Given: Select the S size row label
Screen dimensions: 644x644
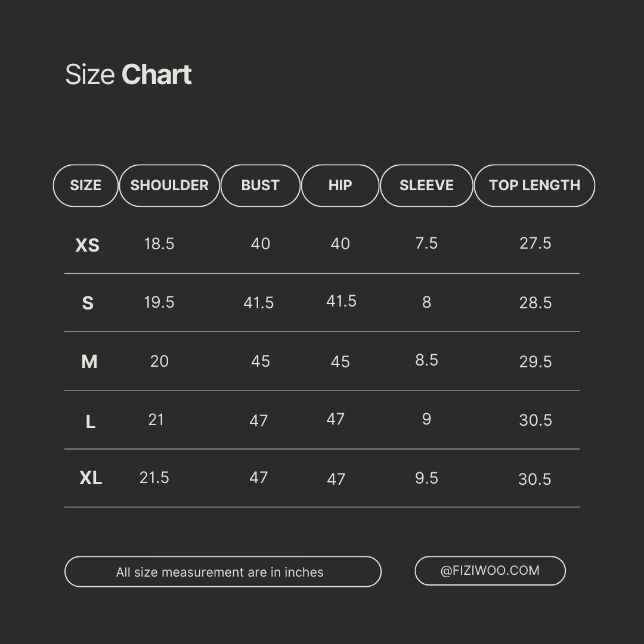Looking at the screenshot, I should tap(88, 304).
